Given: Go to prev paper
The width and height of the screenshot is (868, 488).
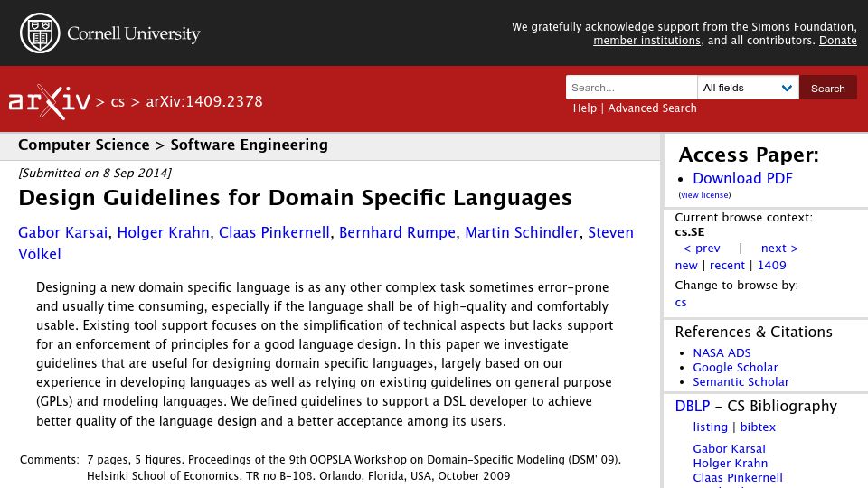Looking at the screenshot, I should pos(702,249).
